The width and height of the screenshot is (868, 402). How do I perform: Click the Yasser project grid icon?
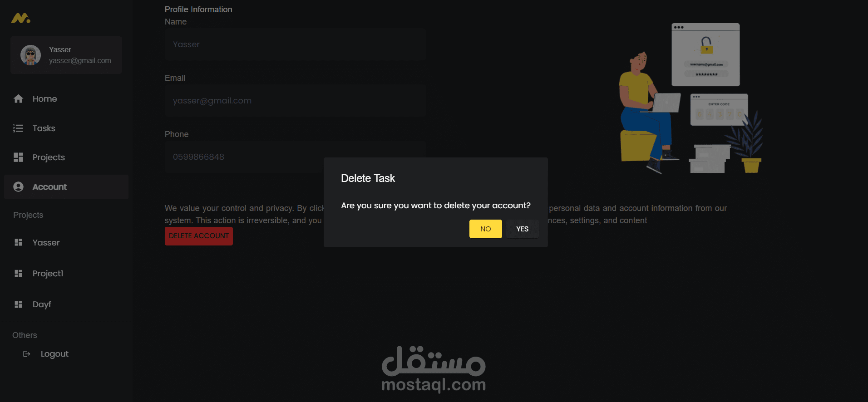point(18,243)
